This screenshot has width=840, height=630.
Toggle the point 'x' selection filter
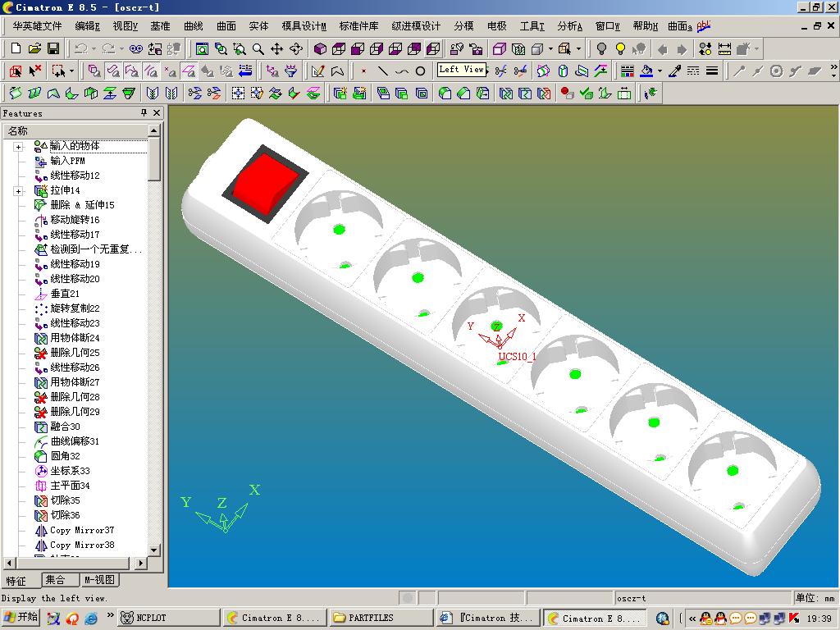(171, 71)
